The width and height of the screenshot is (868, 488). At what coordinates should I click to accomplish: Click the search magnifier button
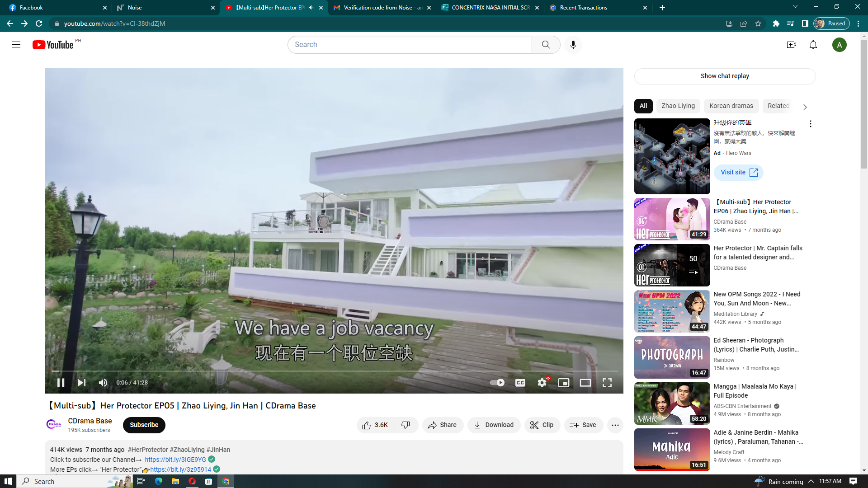[546, 45]
